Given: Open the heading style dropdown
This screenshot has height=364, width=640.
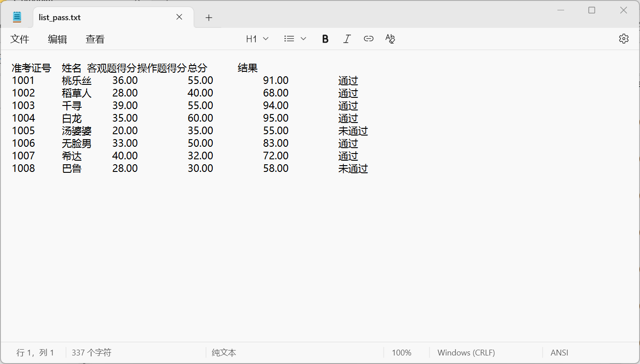Looking at the screenshot, I should [267, 39].
